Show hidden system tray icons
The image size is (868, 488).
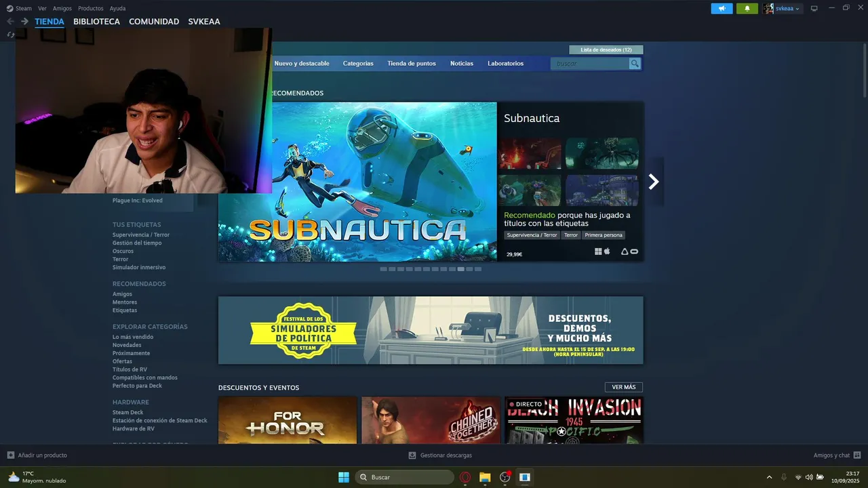coord(769,477)
